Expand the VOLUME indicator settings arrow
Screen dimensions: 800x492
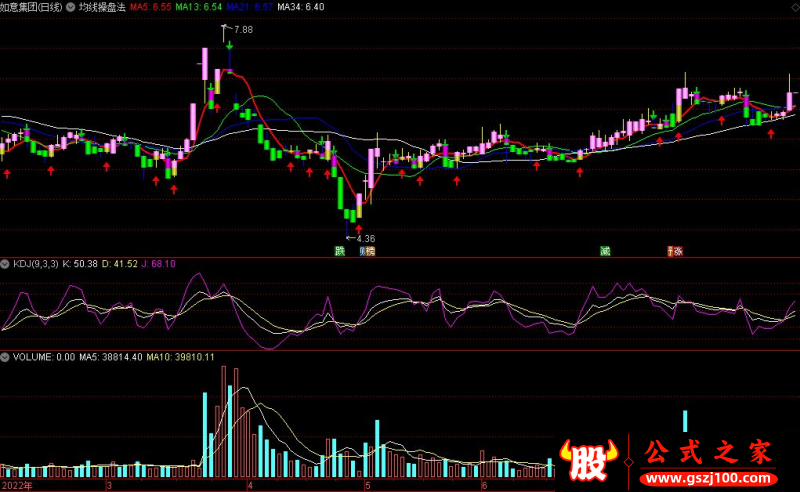(6, 356)
